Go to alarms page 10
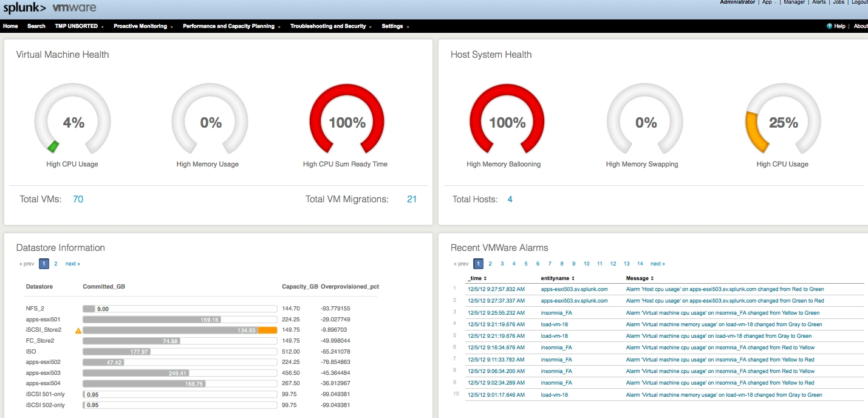868x418 pixels. coord(586,264)
